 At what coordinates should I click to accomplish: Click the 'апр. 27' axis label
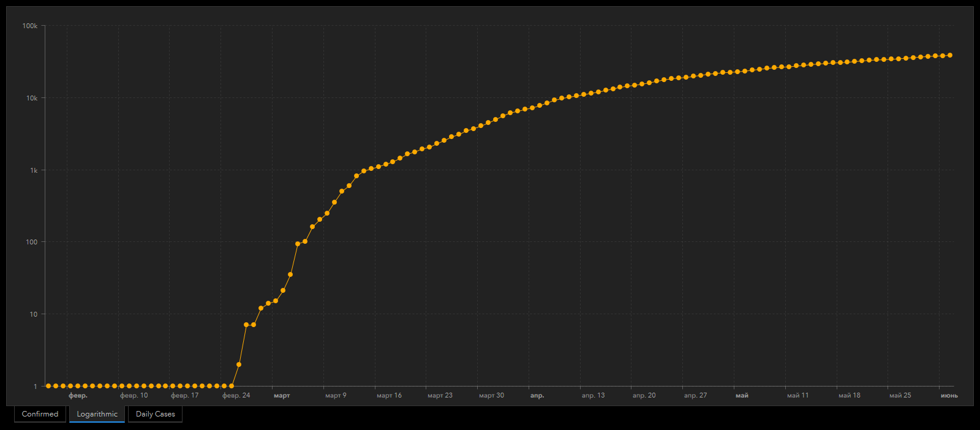click(696, 396)
